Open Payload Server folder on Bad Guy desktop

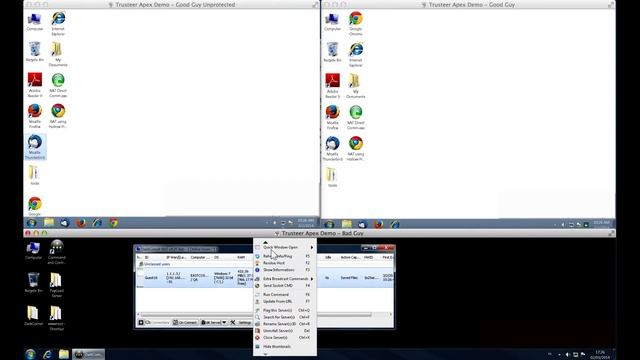56,284
